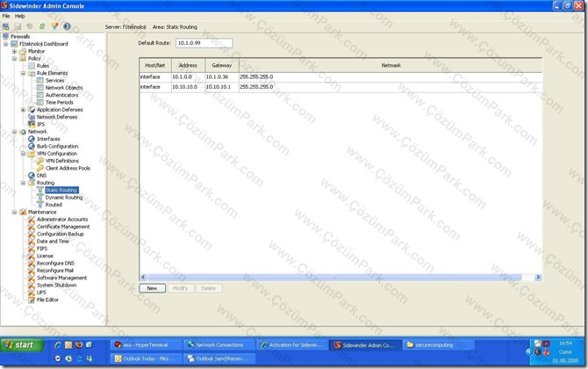Open Software Management
This screenshot has width=588, height=369.
pyautogui.click(x=62, y=279)
